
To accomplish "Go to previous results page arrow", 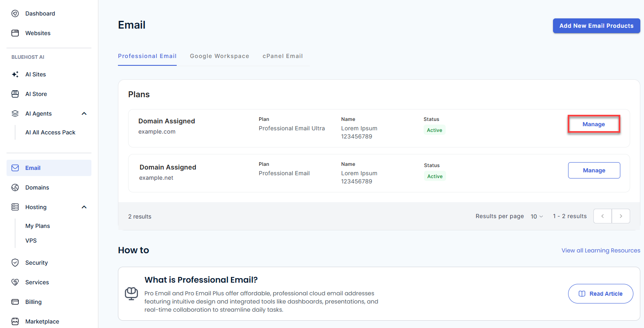I will click(x=602, y=216).
